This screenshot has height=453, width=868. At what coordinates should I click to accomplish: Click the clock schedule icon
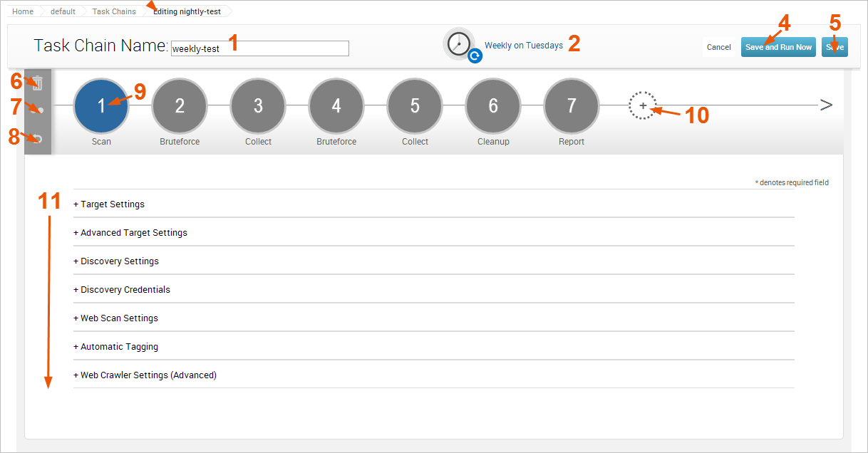click(460, 44)
